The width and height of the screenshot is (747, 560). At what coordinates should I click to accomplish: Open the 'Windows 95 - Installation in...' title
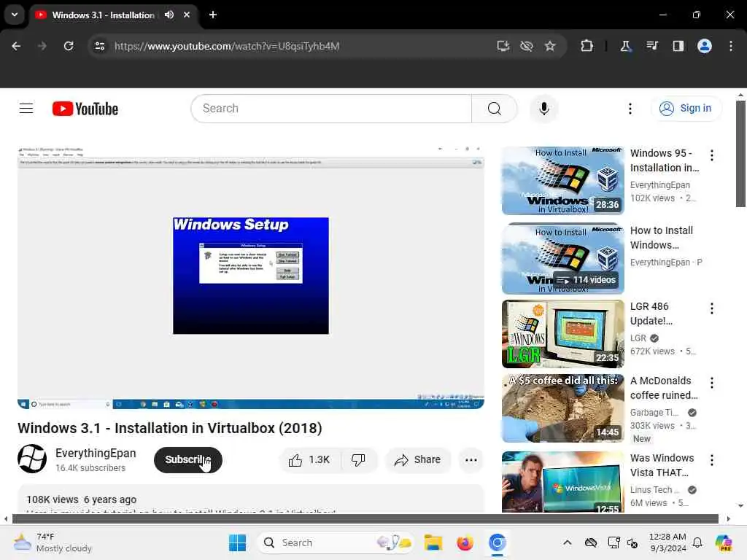pos(665,160)
